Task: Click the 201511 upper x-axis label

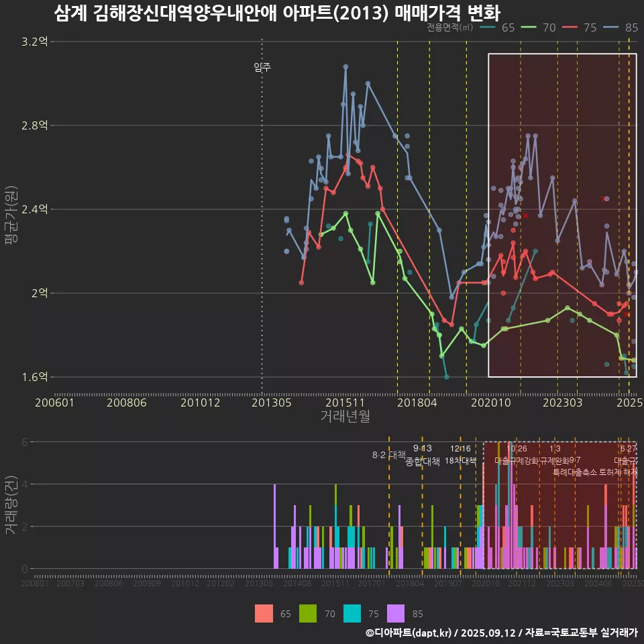Action: (x=345, y=402)
